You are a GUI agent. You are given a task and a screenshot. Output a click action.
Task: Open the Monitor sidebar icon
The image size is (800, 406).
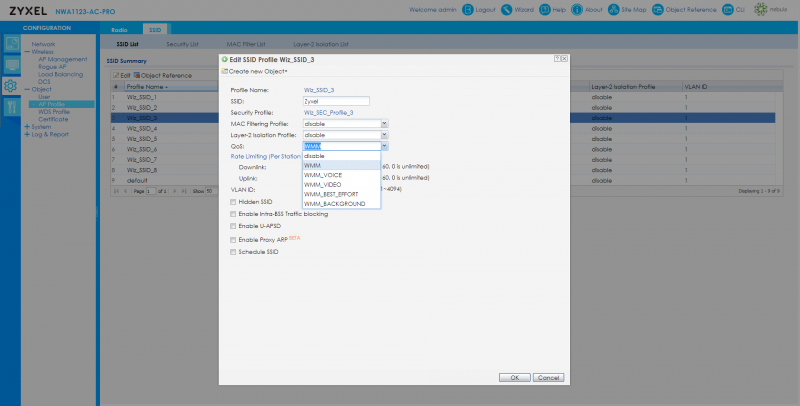pyautogui.click(x=12, y=65)
